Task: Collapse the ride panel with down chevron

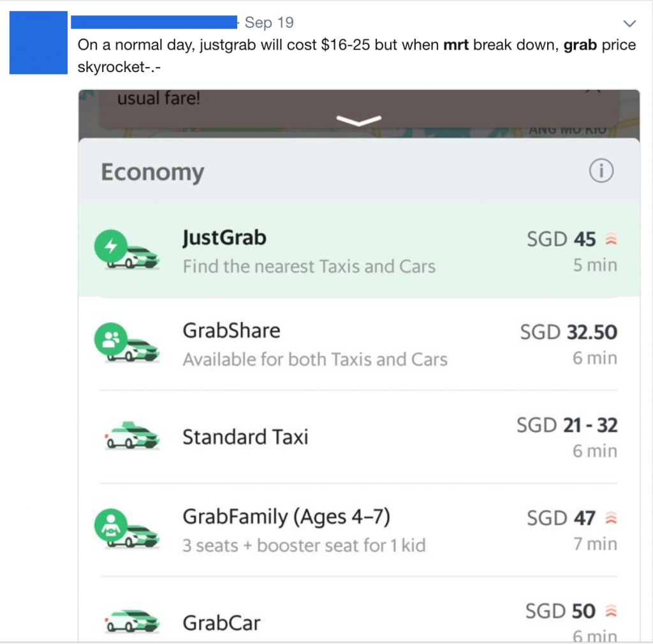Action: [358, 121]
